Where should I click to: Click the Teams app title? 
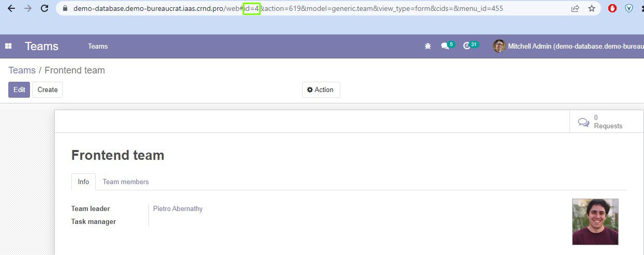(41, 46)
